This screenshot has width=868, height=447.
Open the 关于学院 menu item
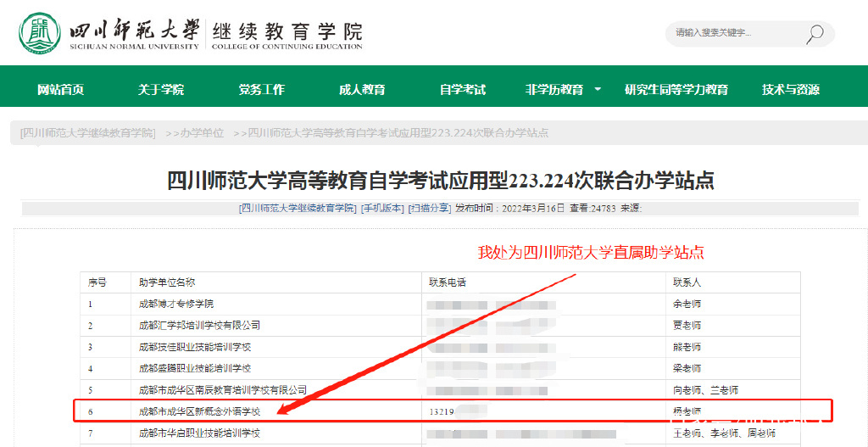pyautogui.click(x=161, y=89)
